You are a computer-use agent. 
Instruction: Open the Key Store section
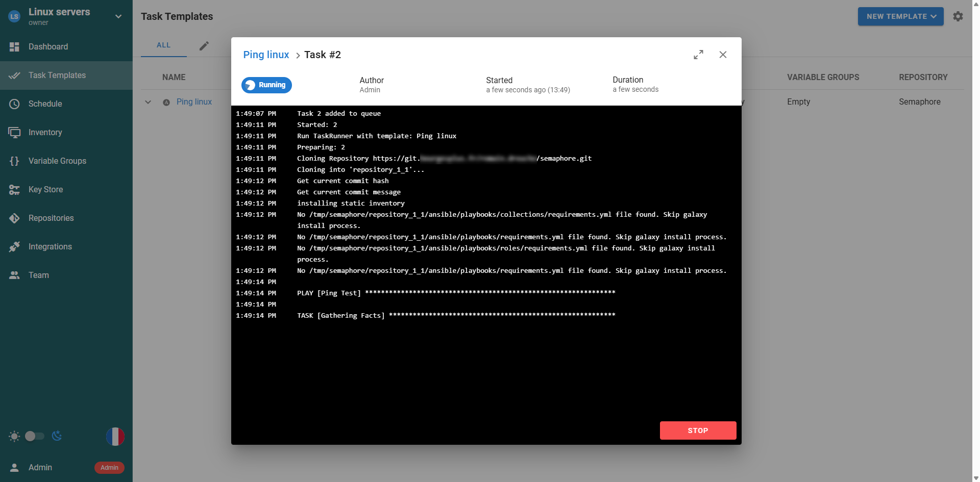tap(45, 190)
